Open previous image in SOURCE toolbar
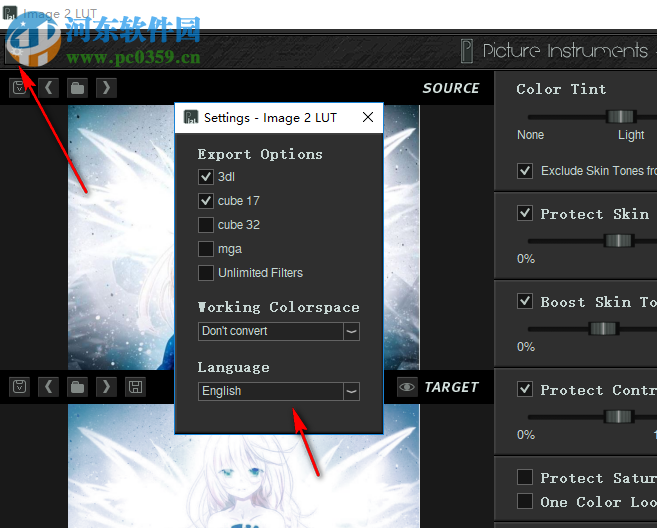657x528 pixels. click(x=49, y=88)
